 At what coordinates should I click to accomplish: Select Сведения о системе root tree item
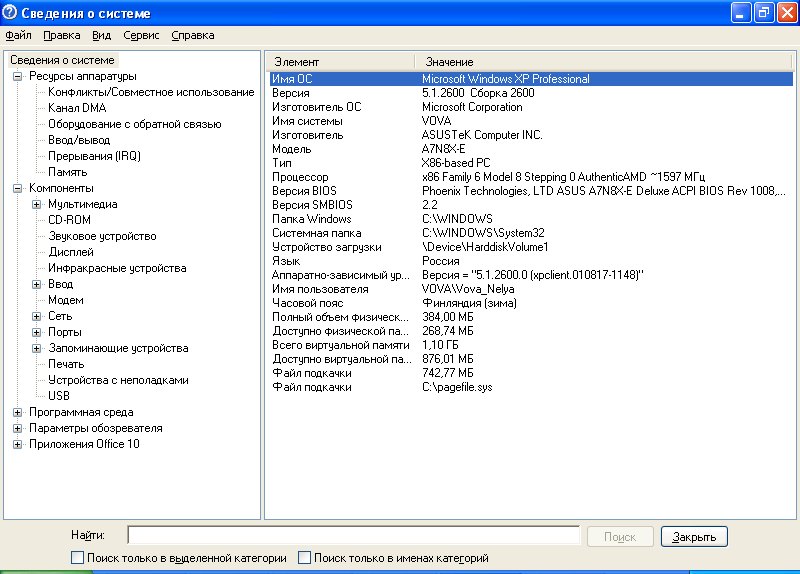(62, 60)
